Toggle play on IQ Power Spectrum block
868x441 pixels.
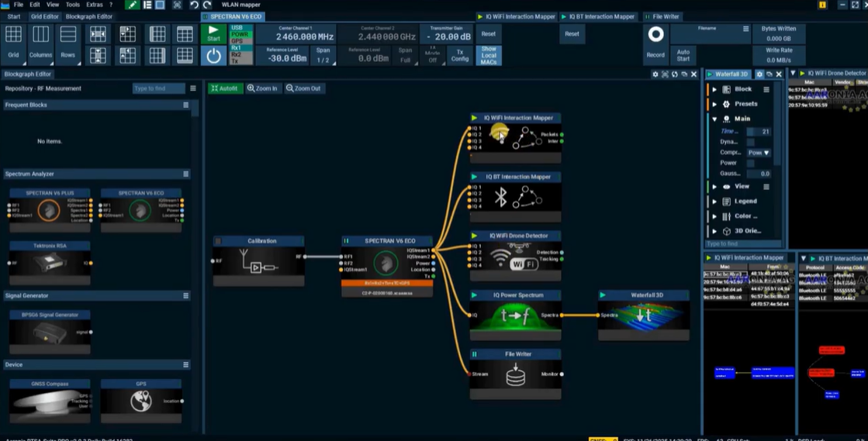pyautogui.click(x=475, y=295)
